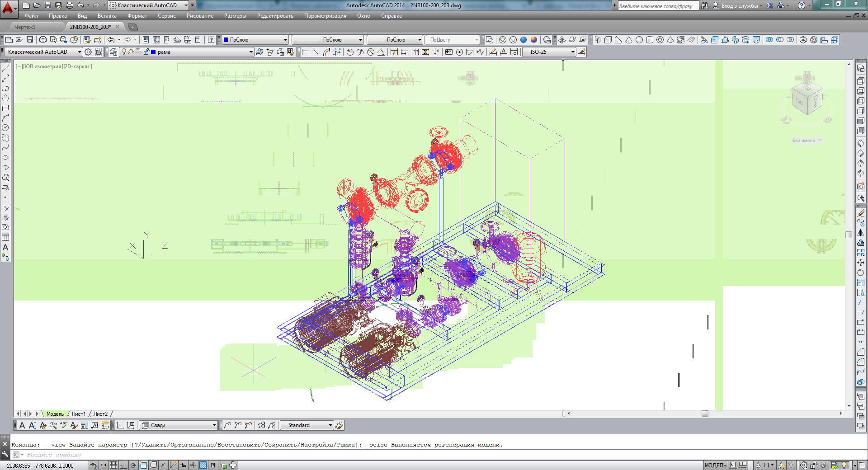Viewport: 868px width, 470px height.
Task: Click the command line input 'Введите команду'
Action: pyautogui.click(x=54, y=455)
